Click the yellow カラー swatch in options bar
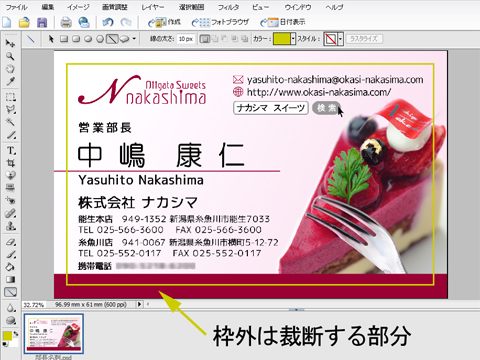 (x=282, y=39)
